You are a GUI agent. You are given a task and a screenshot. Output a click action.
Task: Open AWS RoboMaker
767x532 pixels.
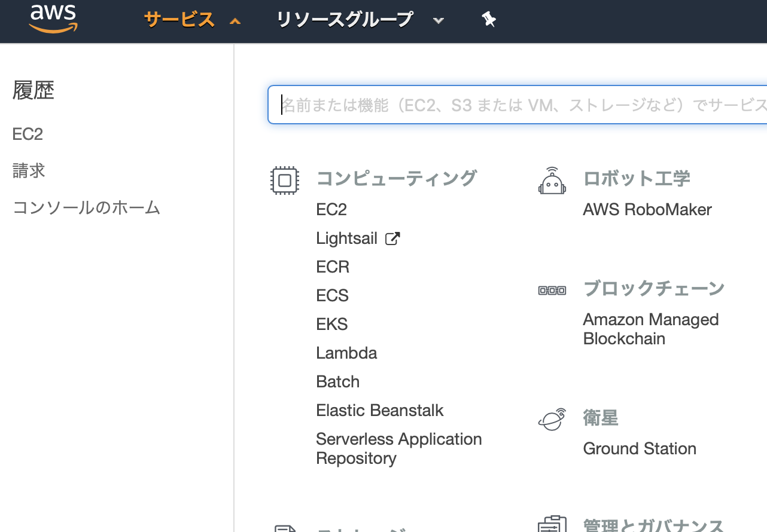pyautogui.click(x=647, y=210)
